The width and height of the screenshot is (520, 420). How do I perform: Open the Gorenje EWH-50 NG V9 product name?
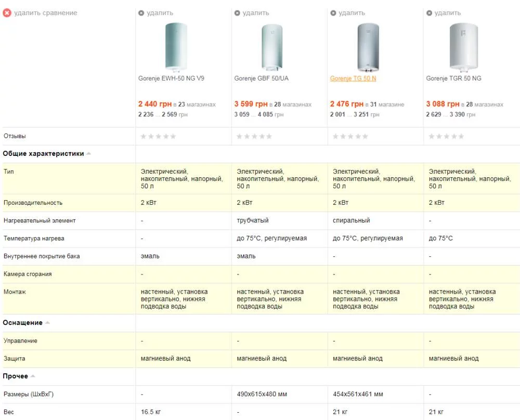point(171,78)
